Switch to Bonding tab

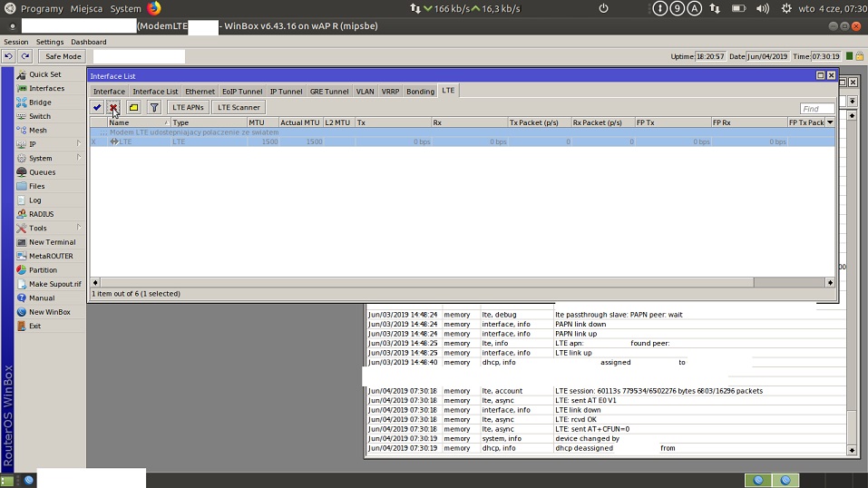pos(420,92)
